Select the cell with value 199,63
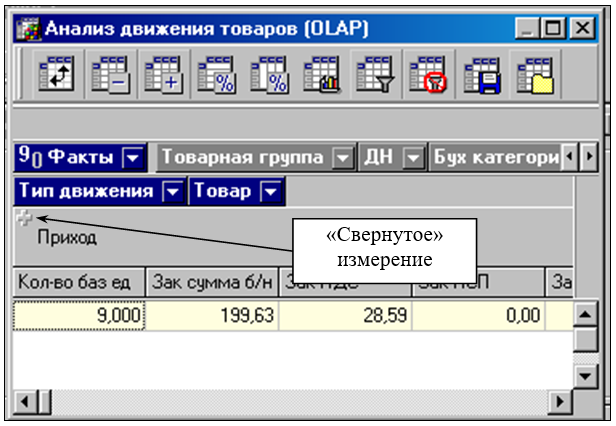 (x=212, y=316)
